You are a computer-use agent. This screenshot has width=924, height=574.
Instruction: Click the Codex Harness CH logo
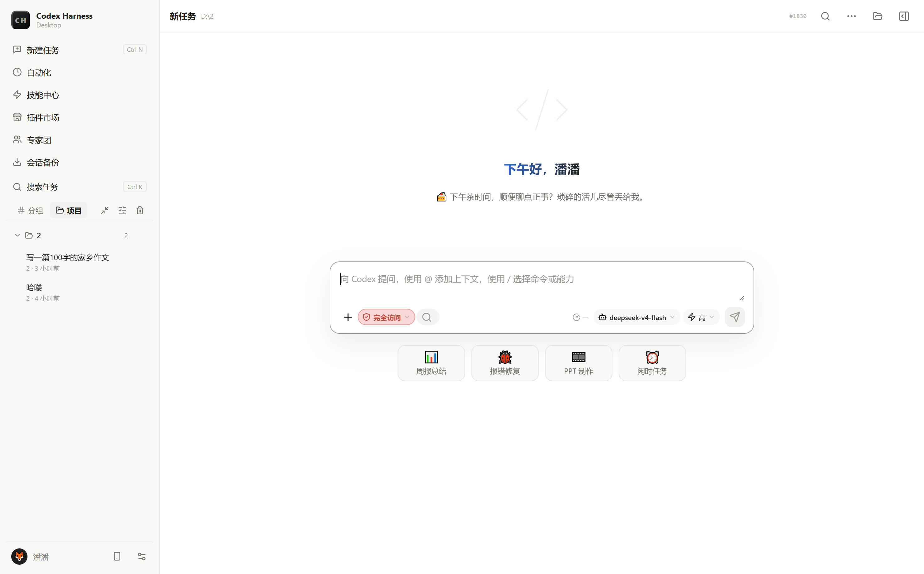tap(21, 20)
